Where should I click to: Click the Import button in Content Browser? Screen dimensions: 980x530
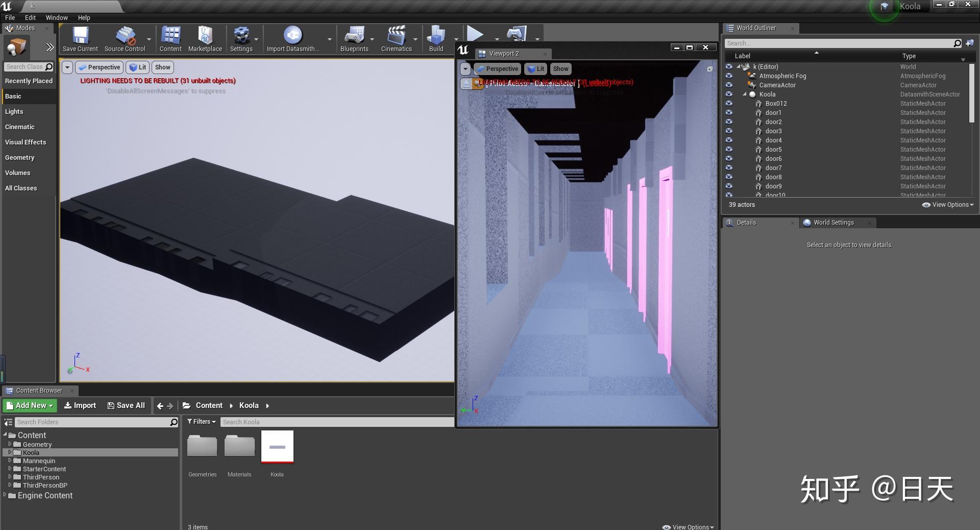click(80, 405)
